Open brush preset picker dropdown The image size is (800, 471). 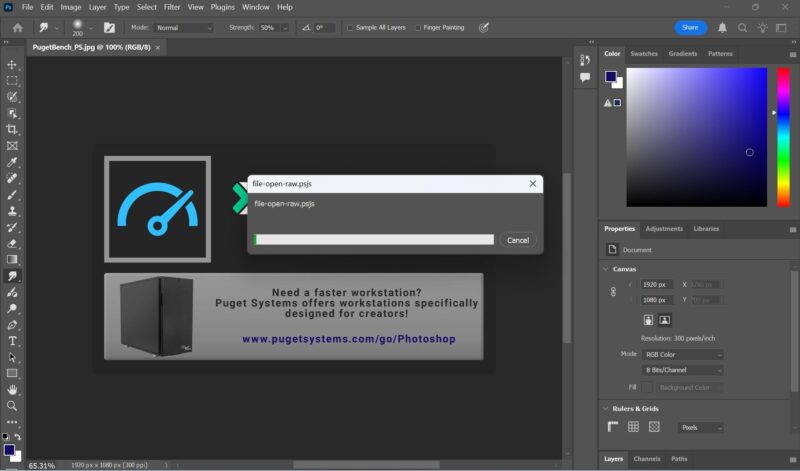click(x=91, y=28)
